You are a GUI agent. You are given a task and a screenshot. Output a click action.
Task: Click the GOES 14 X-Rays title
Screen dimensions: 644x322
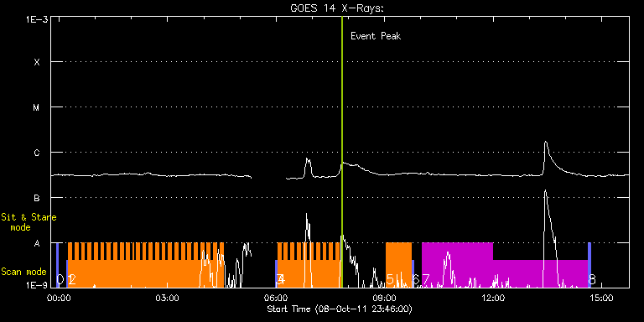tap(337, 8)
